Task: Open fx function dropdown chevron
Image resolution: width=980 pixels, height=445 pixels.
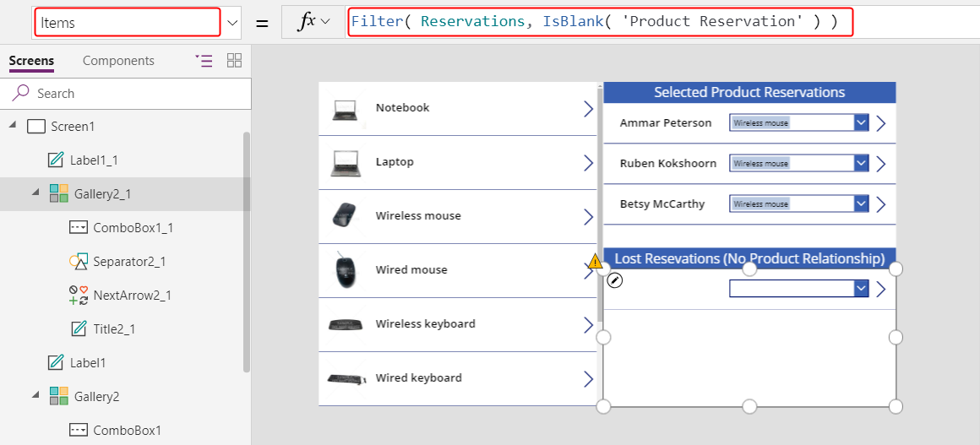Action: [325, 23]
